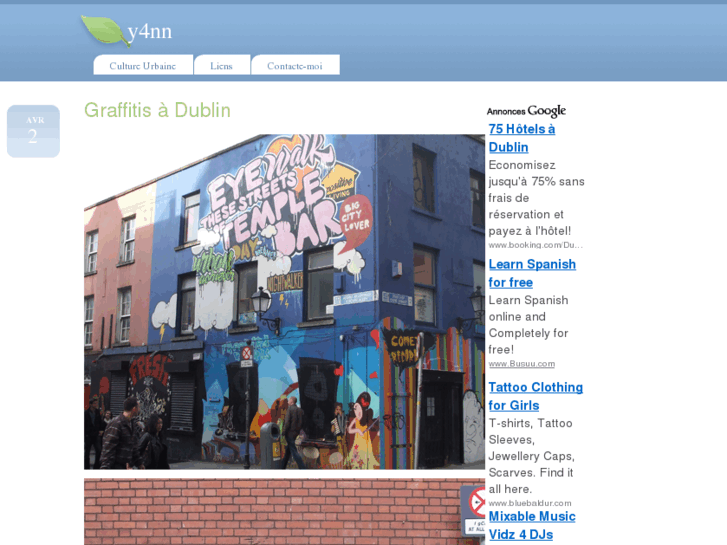The width and height of the screenshot is (727, 545).
Task: Open the Contacte-moi tab
Action: coord(295,65)
